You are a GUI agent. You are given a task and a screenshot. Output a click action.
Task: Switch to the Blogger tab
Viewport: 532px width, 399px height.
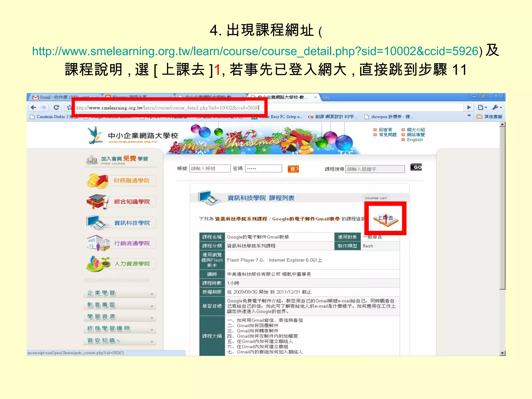coord(138,97)
